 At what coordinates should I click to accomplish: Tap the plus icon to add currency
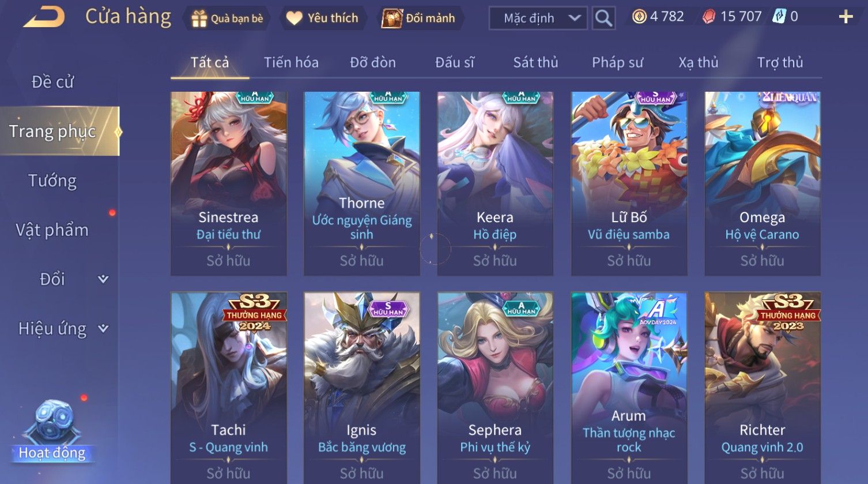click(x=846, y=17)
